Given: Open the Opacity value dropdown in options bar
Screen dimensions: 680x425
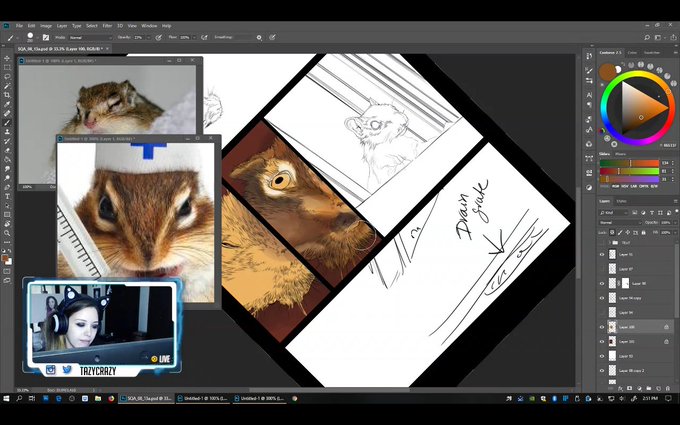Looking at the screenshot, I should coord(149,38).
